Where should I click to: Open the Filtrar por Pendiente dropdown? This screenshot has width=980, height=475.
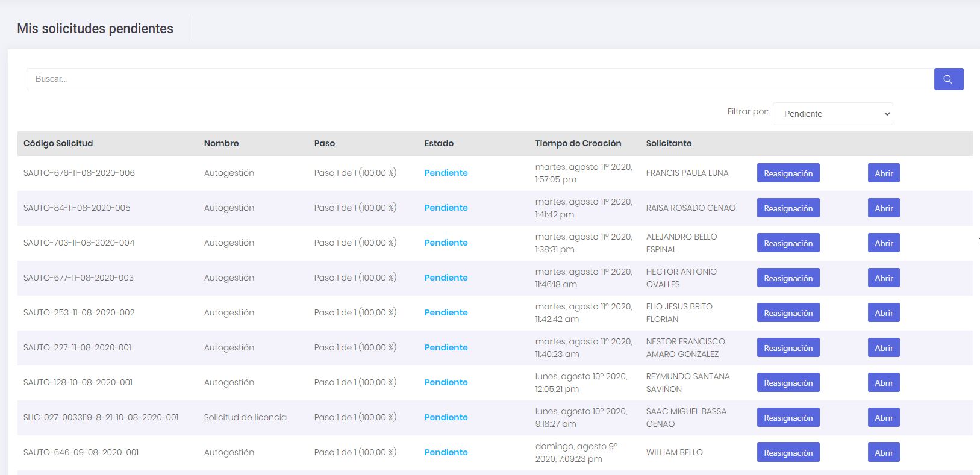point(832,114)
